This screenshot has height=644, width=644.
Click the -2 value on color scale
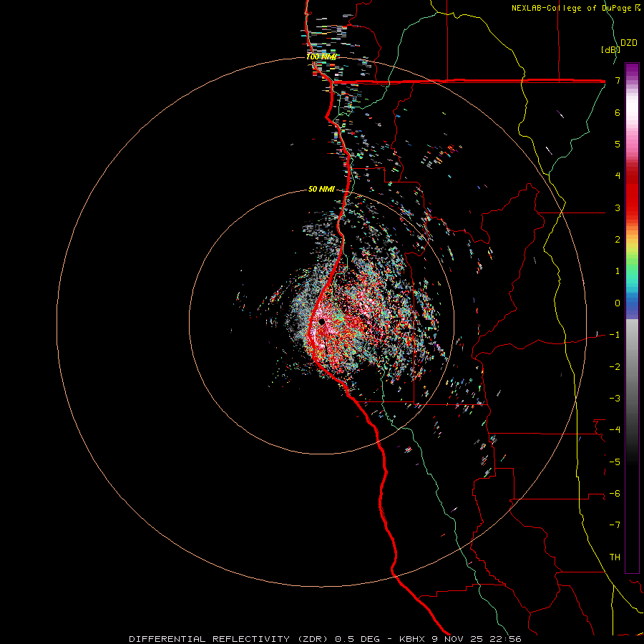(x=615, y=367)
